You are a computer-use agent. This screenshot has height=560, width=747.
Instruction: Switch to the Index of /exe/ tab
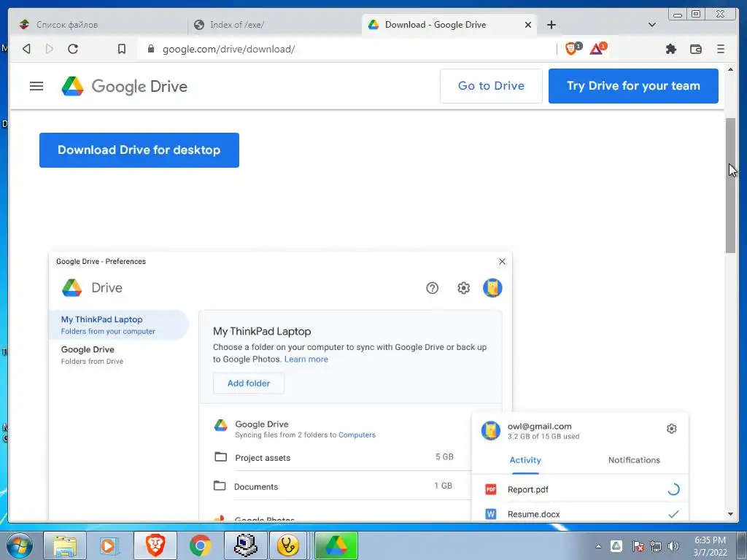click(x=275, y=25)
